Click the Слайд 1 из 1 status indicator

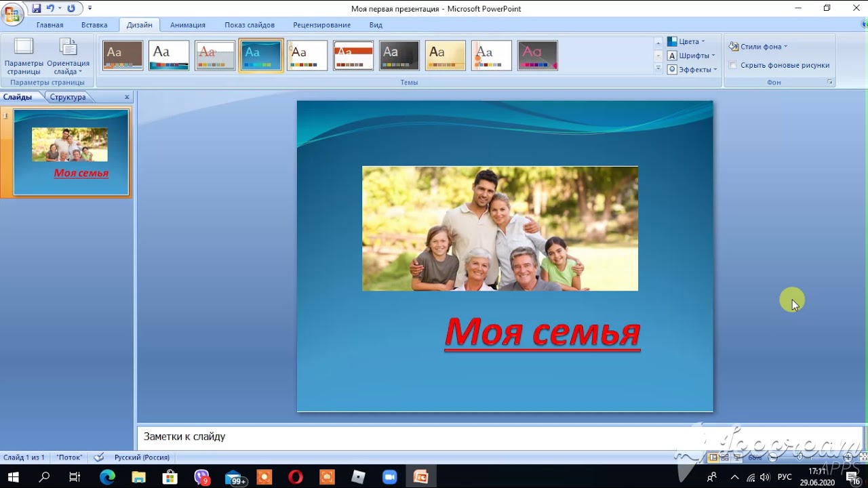[x=24, y=457]
